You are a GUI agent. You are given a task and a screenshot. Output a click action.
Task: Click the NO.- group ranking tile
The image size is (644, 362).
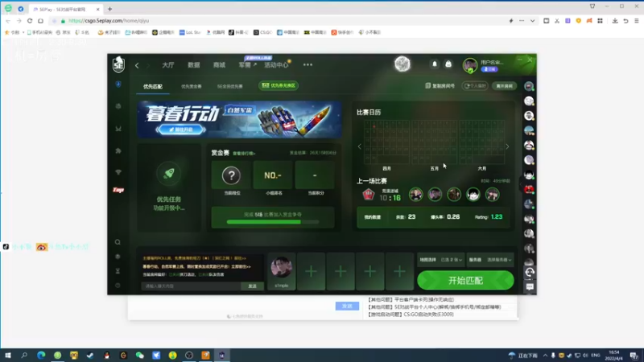[273, 175]
